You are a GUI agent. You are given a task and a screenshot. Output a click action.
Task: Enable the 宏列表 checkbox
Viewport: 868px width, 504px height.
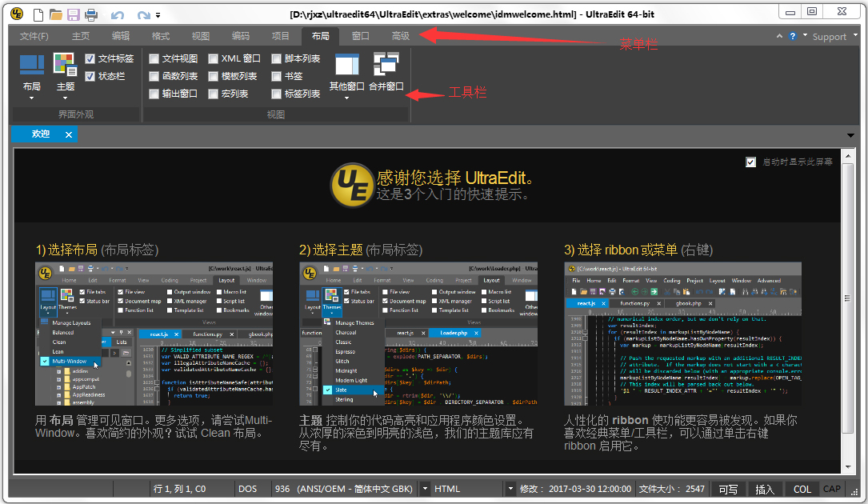(213, 94)
